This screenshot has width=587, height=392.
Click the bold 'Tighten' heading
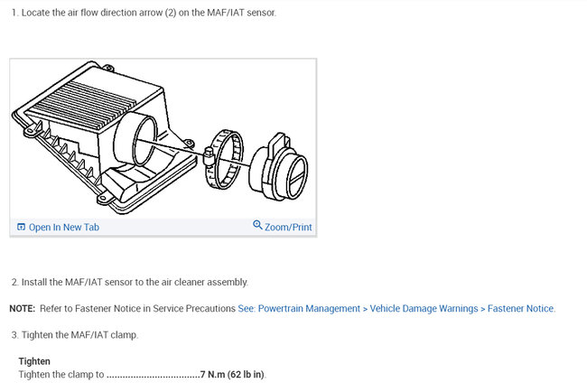[x=34, y=361]
